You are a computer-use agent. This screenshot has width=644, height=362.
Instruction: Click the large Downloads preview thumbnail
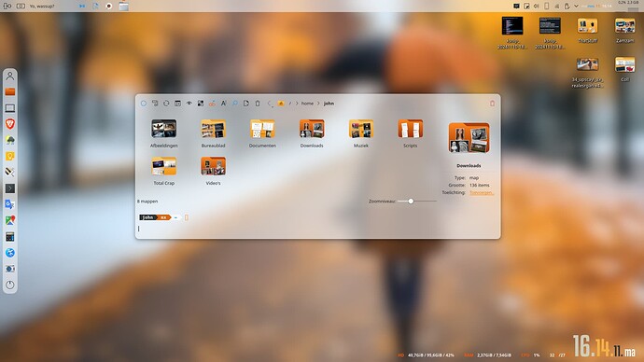(x=469, y=138)
